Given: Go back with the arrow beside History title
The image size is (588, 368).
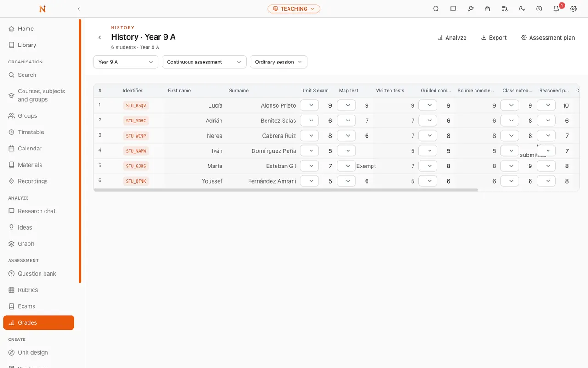Looking at the screenshot, I should (x=100, y=37).
